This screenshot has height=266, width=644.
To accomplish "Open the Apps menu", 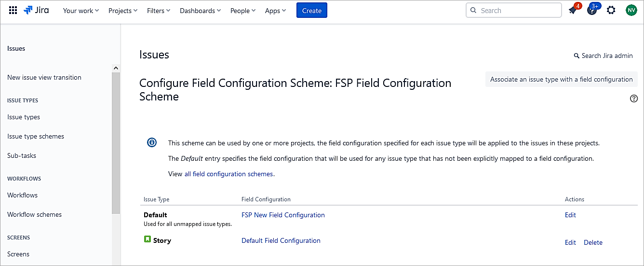I will [275, 11].
